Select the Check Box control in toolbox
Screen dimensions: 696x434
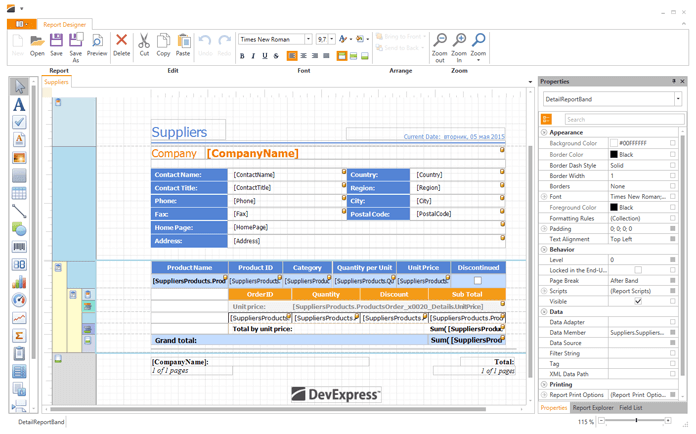click(19, 122)
